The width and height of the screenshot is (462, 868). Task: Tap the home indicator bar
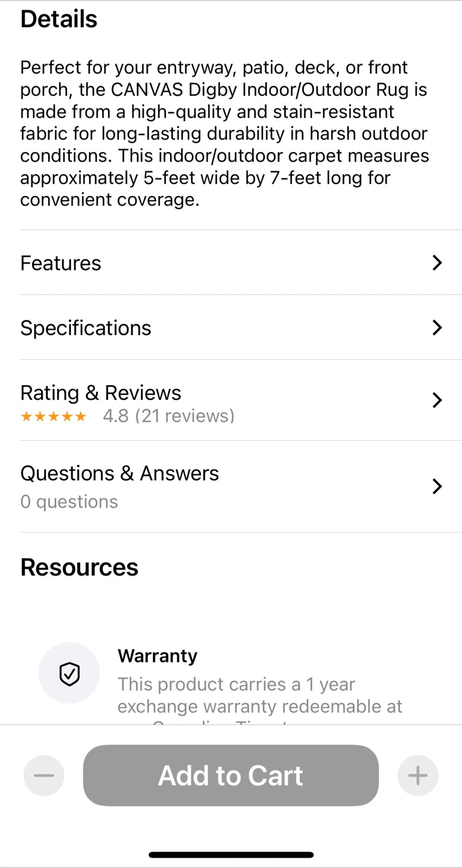pos(231,855)
